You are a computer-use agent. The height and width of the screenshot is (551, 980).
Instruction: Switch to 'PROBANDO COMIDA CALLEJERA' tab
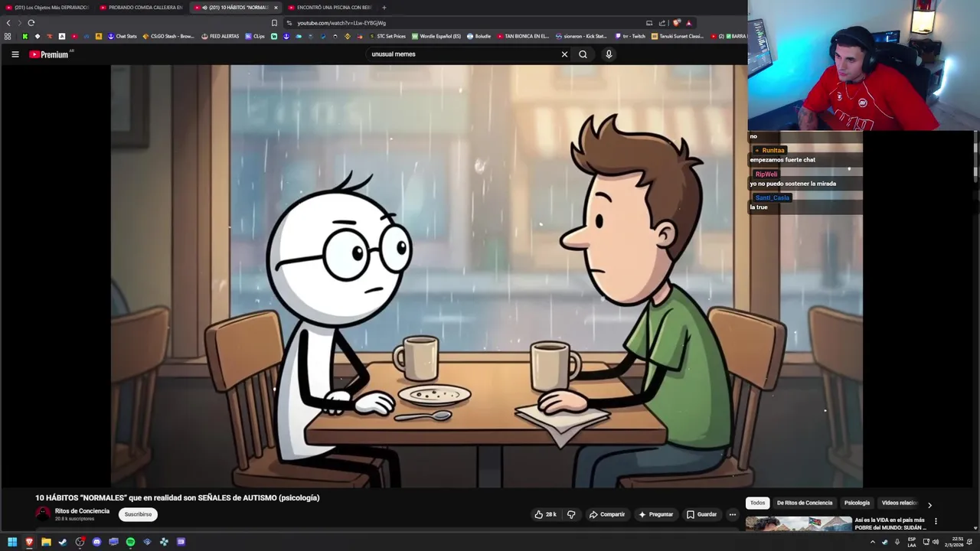(x=142, y=8)
